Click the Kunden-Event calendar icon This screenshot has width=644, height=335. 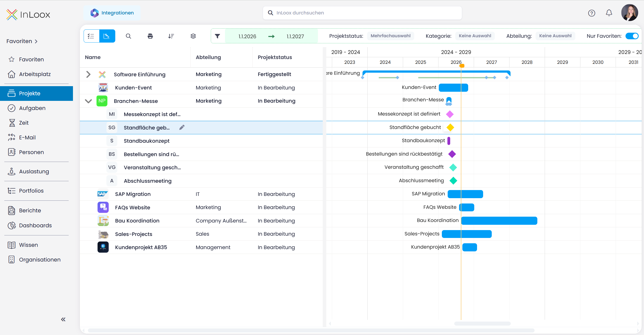pyautogui.click(x=103, y=88)
